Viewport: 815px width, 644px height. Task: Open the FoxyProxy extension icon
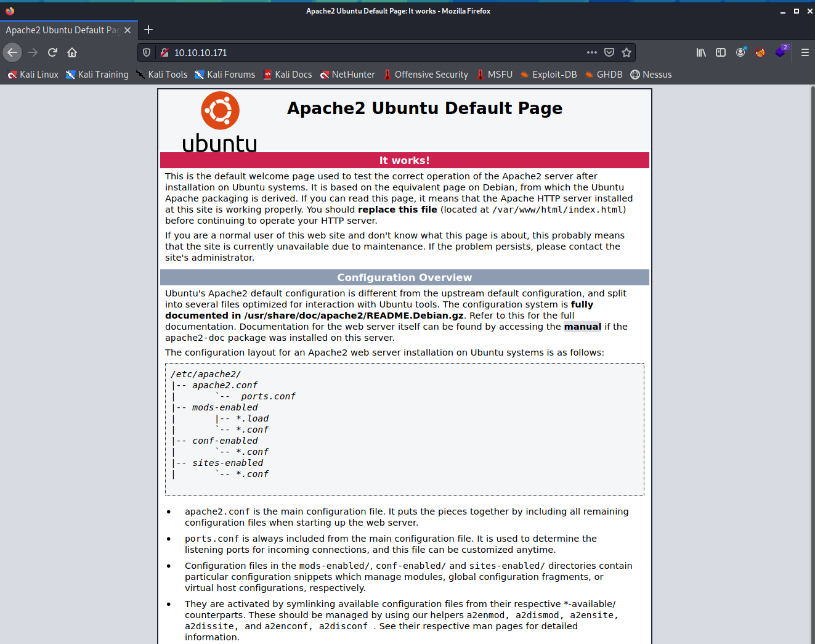pyautogui.click(x=760, y=52)
